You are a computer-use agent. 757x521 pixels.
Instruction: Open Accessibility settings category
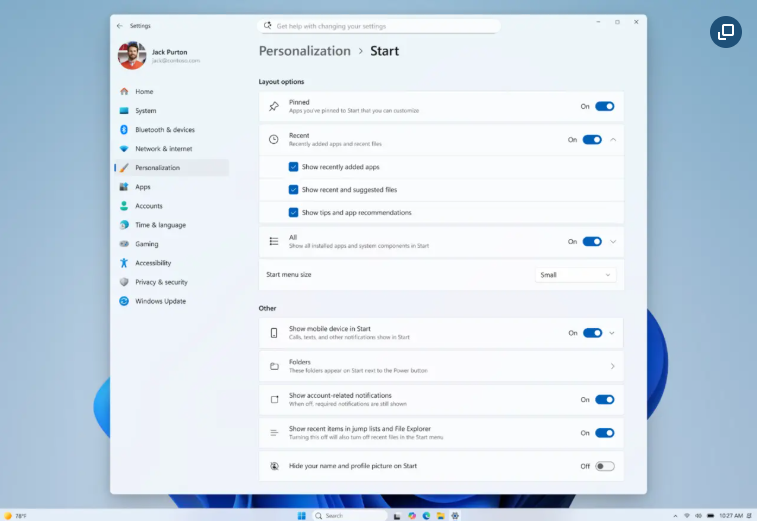pos(171,263)
